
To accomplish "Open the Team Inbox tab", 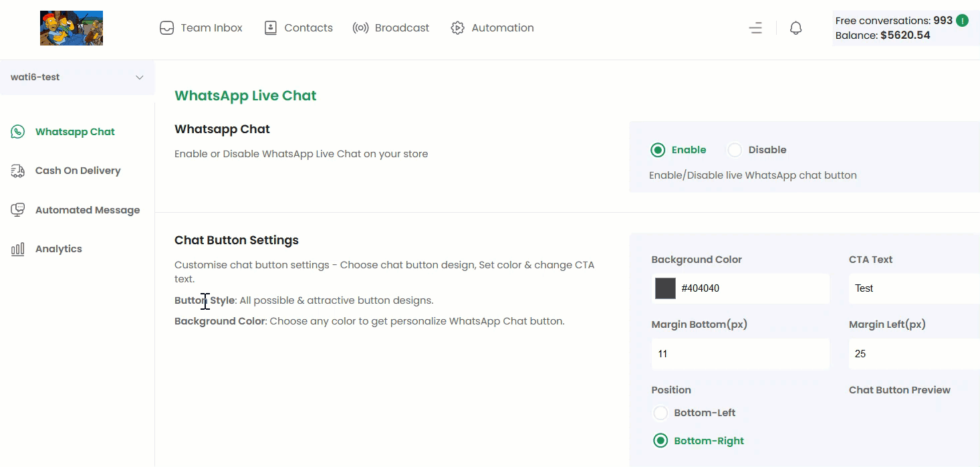I will click(x=201, y=28).
